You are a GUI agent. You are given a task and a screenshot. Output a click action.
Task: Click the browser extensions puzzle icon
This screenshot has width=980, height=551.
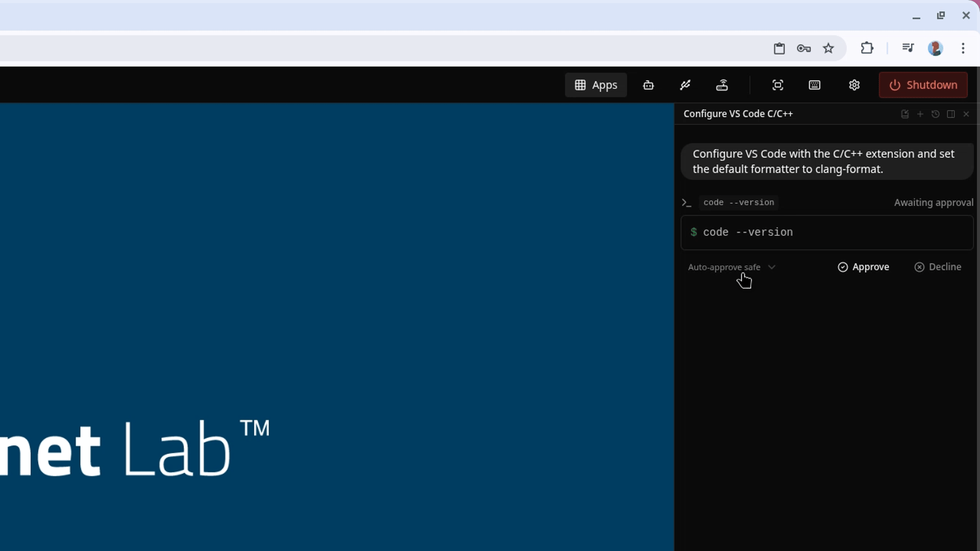[867, 48]
